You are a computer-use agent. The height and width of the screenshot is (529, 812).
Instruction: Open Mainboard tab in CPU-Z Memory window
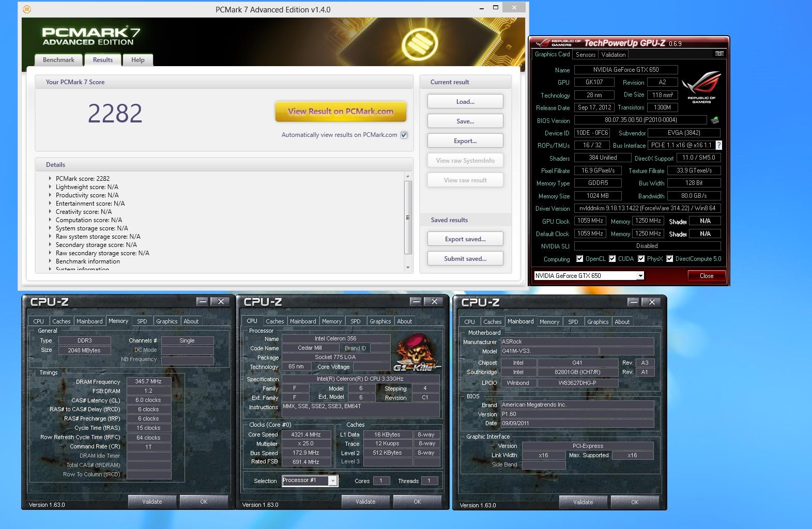89,321
